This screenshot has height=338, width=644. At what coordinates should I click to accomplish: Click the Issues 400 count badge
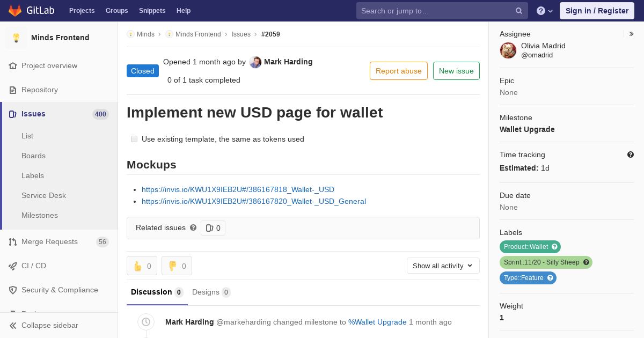point(100,114)
